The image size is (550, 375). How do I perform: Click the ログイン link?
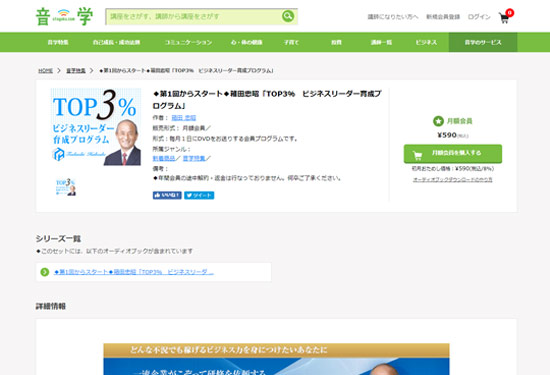click(479, 17)
